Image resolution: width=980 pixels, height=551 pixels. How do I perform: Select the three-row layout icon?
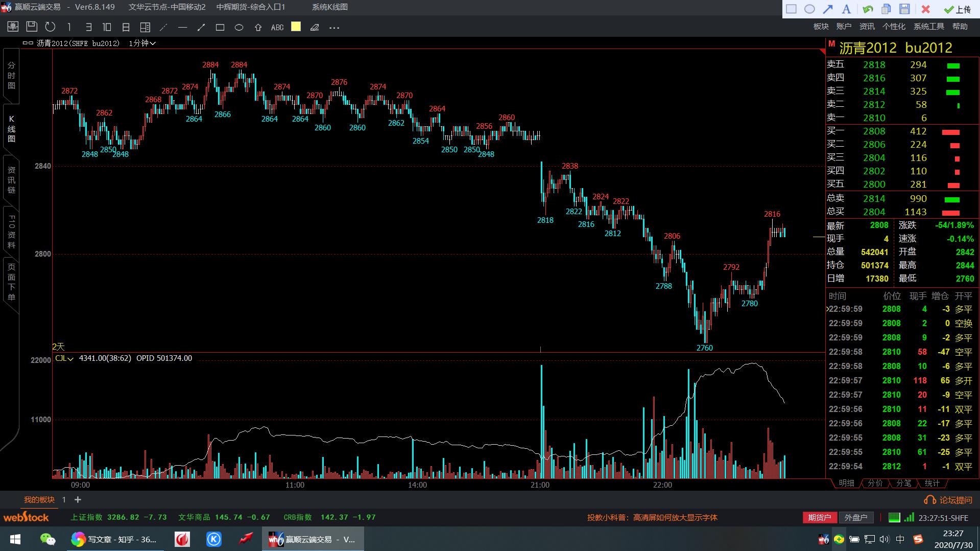[88, 27]
